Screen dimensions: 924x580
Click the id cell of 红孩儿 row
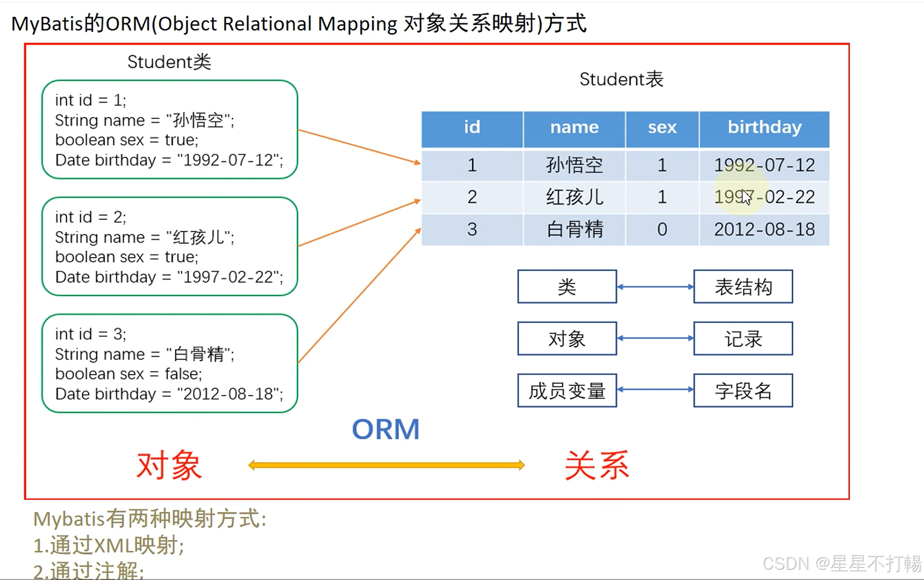(x=472, y=197)
